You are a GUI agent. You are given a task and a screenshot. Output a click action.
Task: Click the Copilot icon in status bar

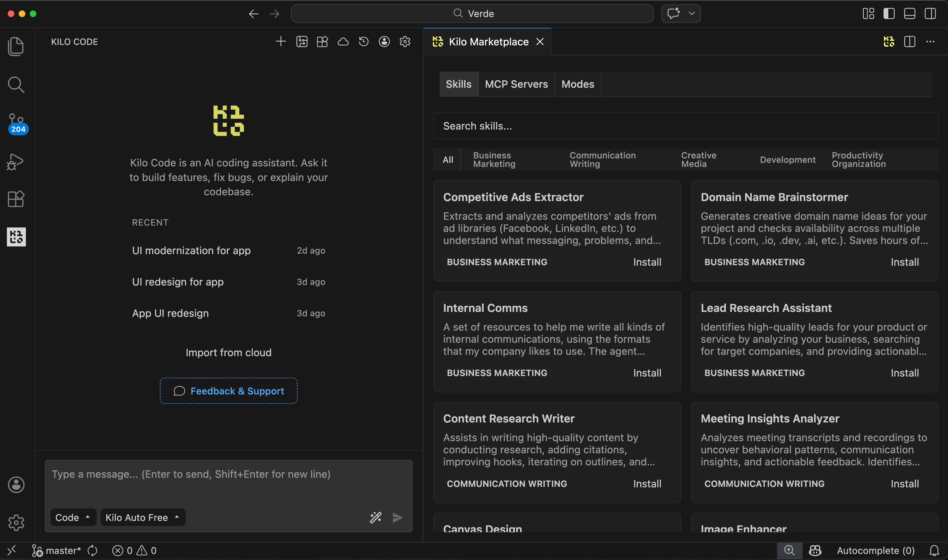[815, 551]
